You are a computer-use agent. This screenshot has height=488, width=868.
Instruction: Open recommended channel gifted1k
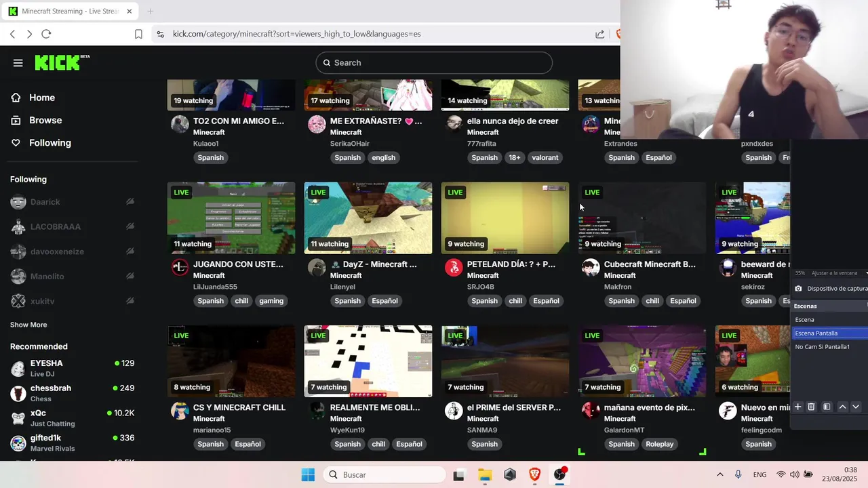click(73, 443)
